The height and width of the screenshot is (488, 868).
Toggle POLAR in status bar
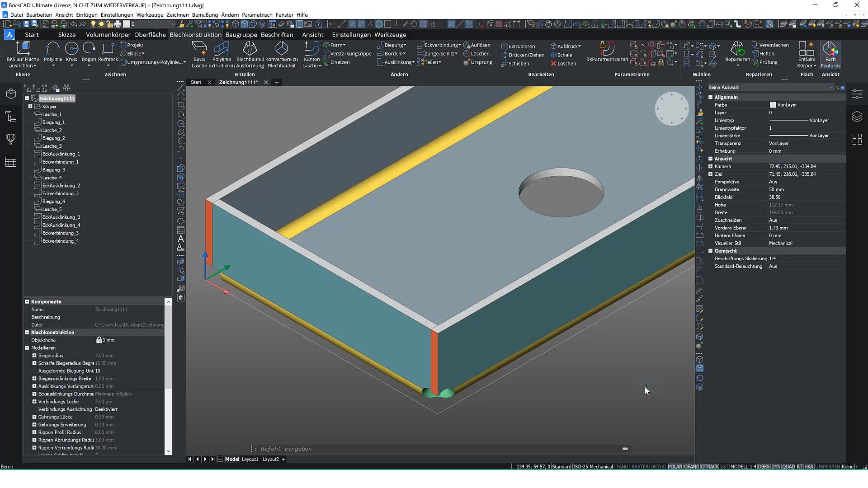pyautogui.click(x=675, y=466)
